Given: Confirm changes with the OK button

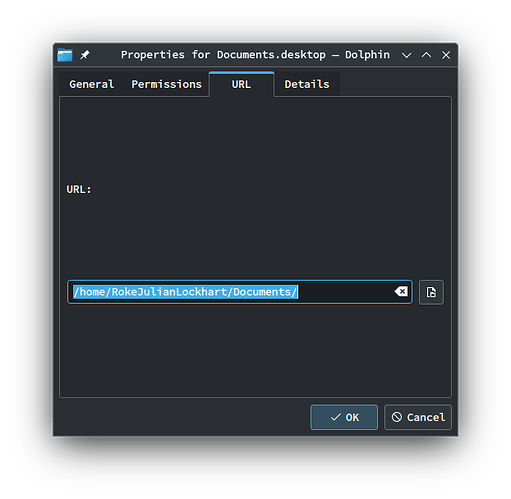Looking at the screenshot, I should coord(344,417).
